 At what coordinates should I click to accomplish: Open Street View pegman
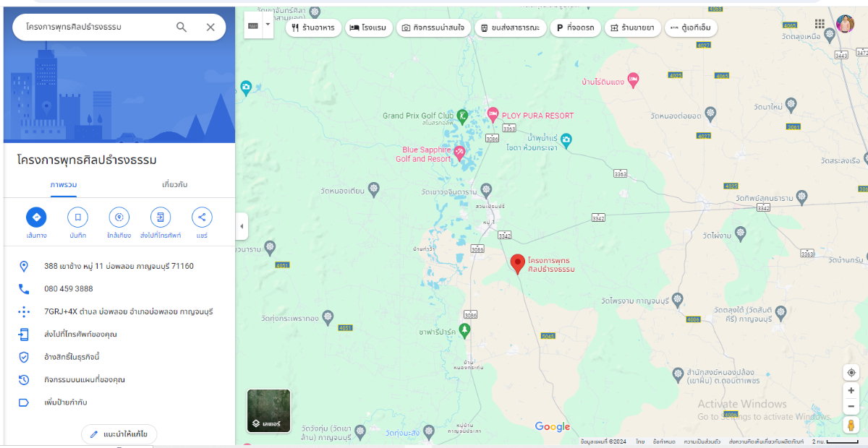851,425
